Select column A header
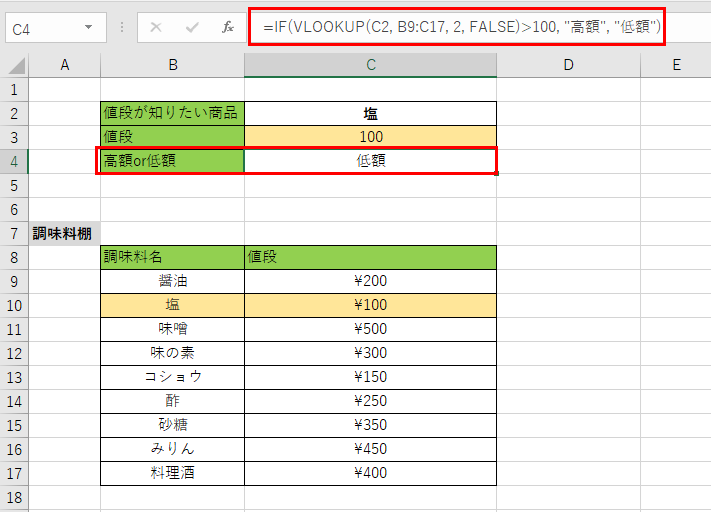 (x=65, y=65)
